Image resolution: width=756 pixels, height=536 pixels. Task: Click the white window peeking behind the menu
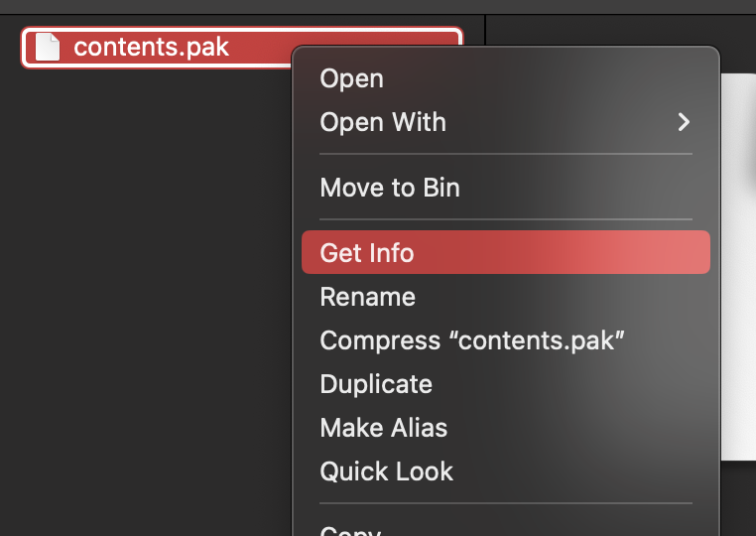coord(738,267)
